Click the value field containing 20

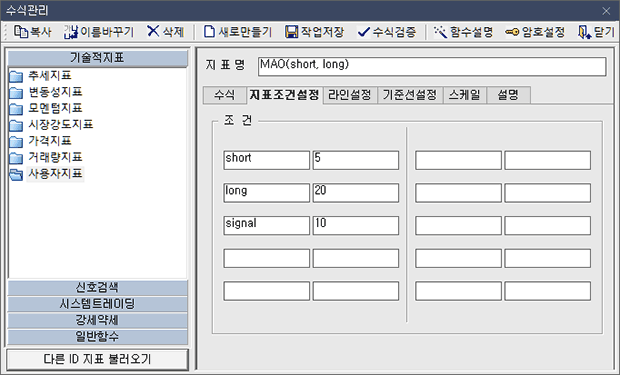point(356,193)
